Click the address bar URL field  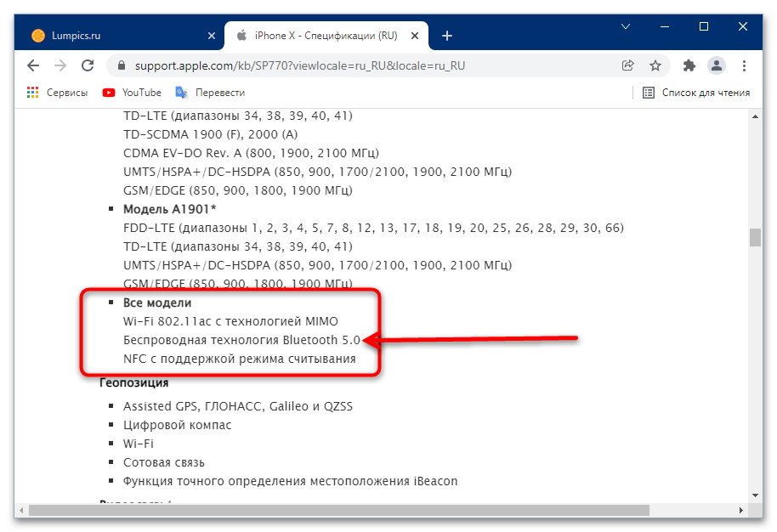(366, 65)
